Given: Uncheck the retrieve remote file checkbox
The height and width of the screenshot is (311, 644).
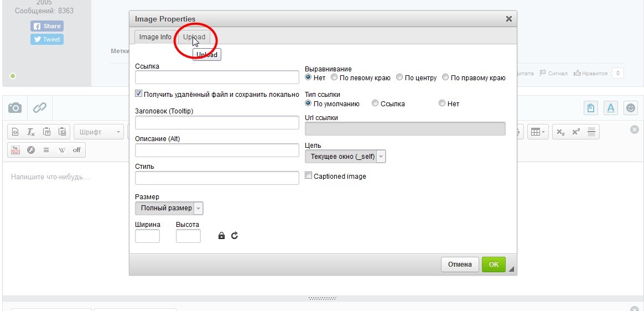Looking at the screenshot, I should coord(139,94).
